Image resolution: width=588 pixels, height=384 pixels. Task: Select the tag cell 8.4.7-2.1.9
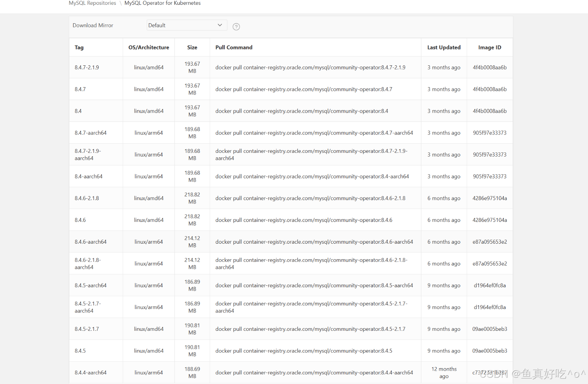[87, 67]
